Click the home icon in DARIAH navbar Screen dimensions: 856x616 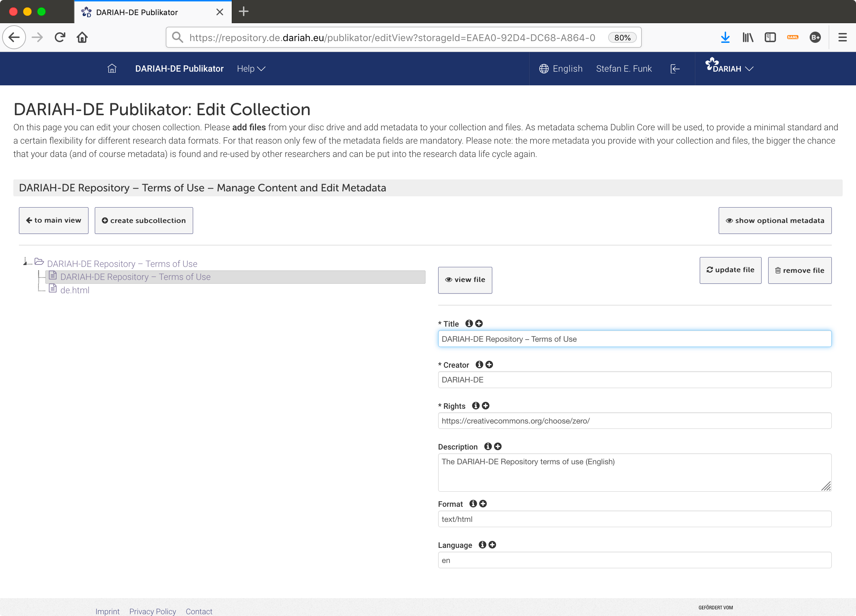click(112, 68)
